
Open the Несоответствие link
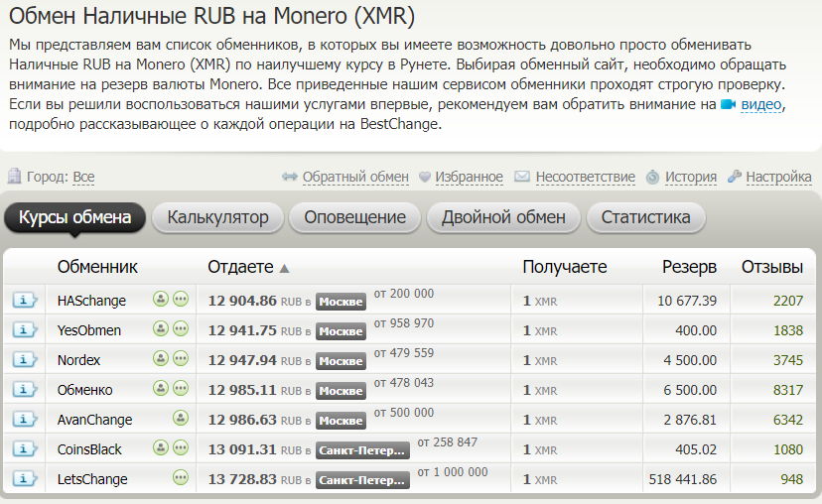click(x=585, y=177)
